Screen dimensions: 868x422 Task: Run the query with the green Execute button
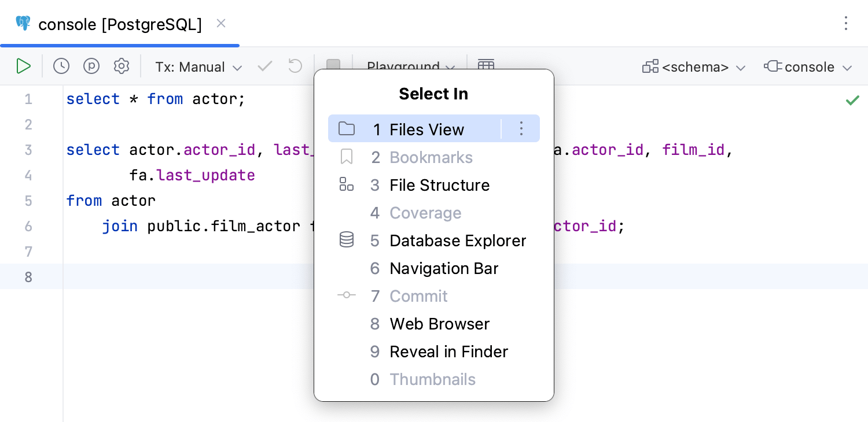23,66
